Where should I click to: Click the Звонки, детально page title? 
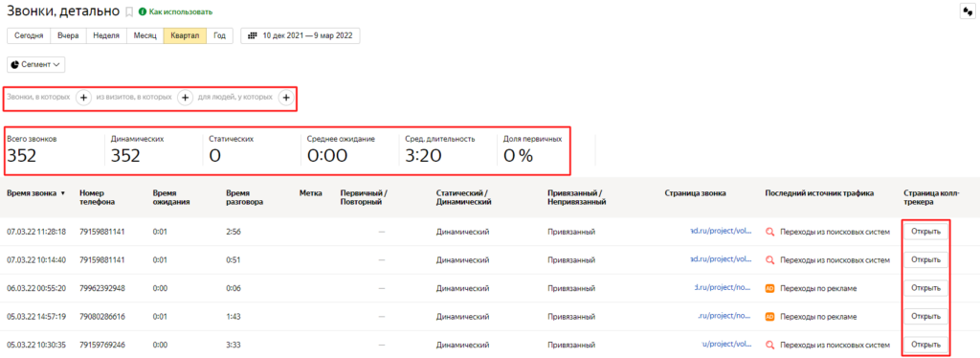tap(63, 11)
